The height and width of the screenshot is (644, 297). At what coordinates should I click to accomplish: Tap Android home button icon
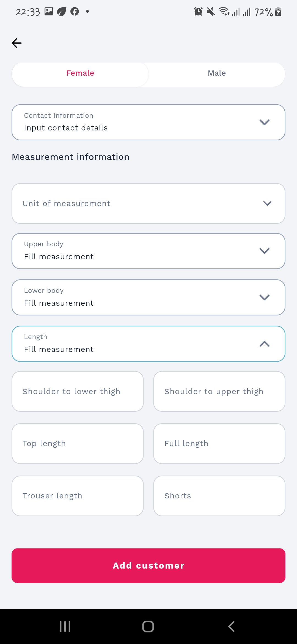coord(148,626)
